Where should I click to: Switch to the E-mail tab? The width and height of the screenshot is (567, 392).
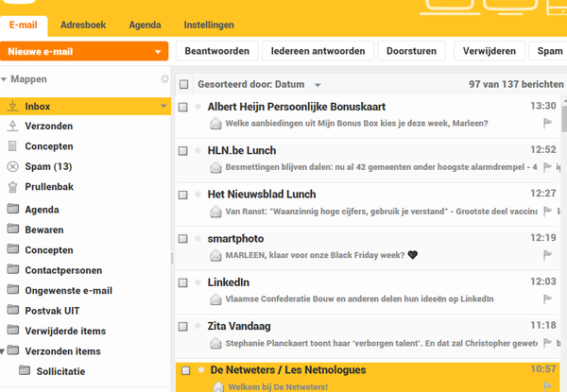[x=24, y=25]
